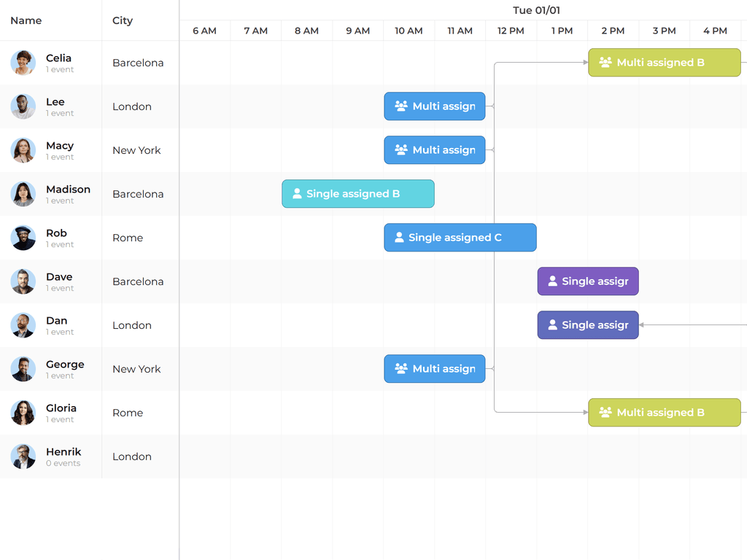Screen dimensions: 747x560
Task: Click the person icon on Dave's purple event
Action: pyautogui.click(x=552, y=281)
